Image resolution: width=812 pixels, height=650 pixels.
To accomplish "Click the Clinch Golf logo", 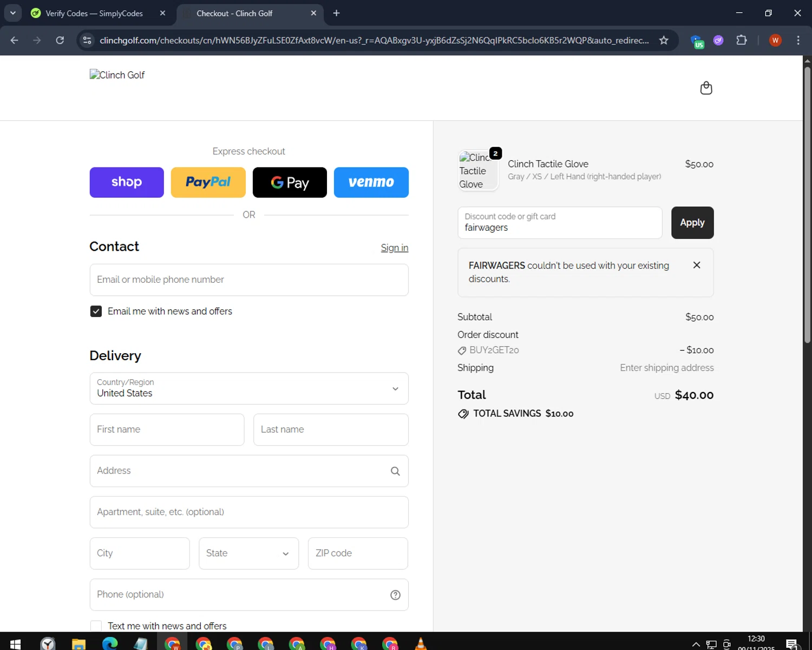I will (117, 75).
